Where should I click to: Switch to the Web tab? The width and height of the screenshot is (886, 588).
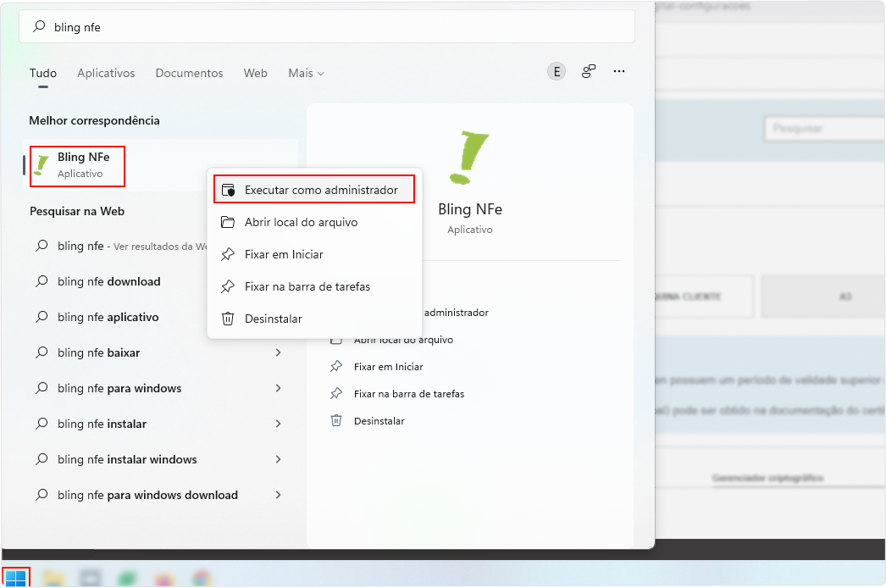coord(256,73)
